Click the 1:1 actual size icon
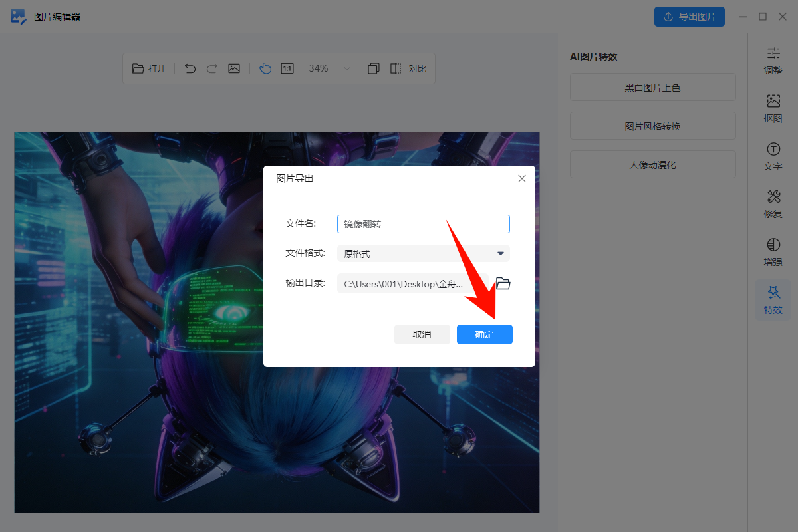The width and height of the screenshot is (798, 532). point(287,68)
